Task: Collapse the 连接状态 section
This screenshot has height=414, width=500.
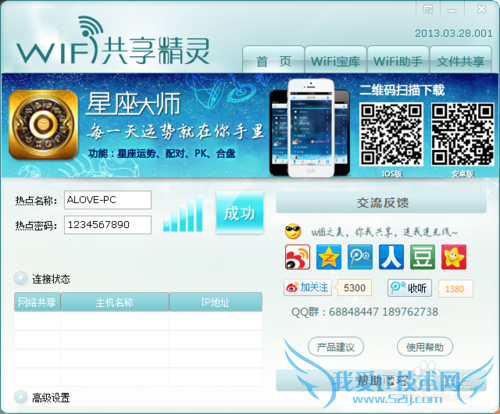Action: [x=21, y=278]
